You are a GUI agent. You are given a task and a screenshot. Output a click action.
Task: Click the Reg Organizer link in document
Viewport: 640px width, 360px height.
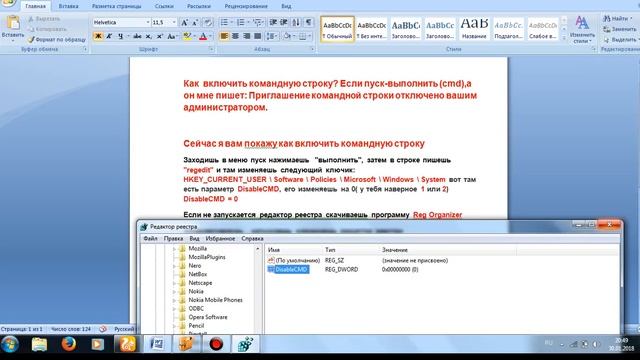[x=437, y=215]
